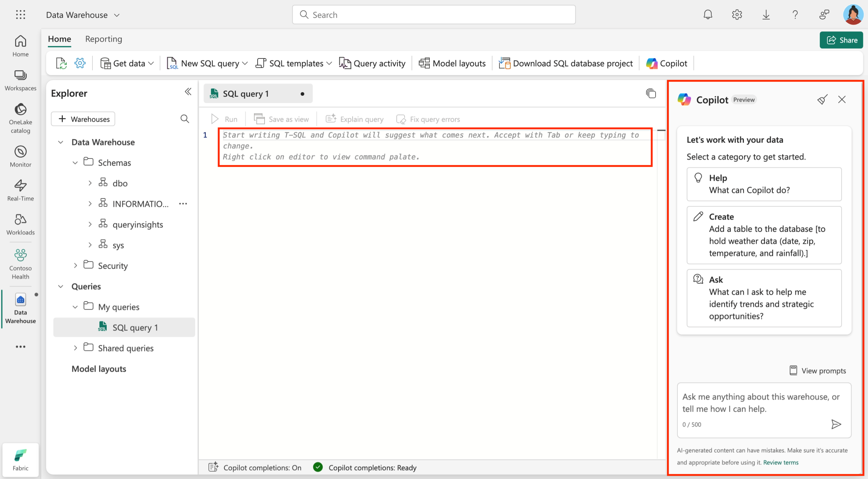
Task: Click the Share button
Action: [841, 40]
